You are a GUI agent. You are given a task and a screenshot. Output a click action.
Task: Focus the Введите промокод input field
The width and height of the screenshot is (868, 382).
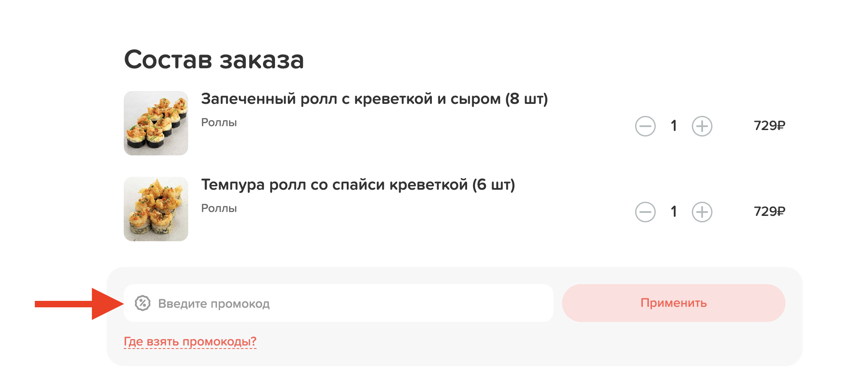click(x=338, y=303)
